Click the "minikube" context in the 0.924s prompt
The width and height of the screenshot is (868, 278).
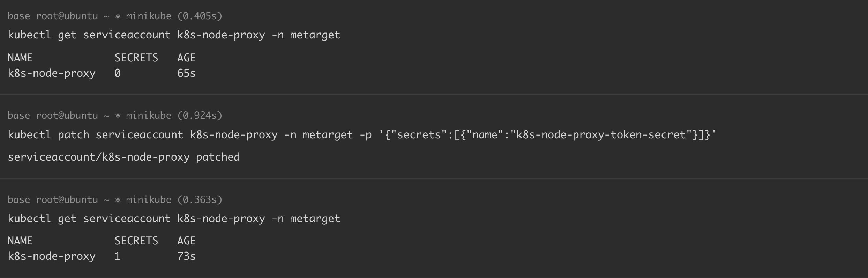click(149, 116)
